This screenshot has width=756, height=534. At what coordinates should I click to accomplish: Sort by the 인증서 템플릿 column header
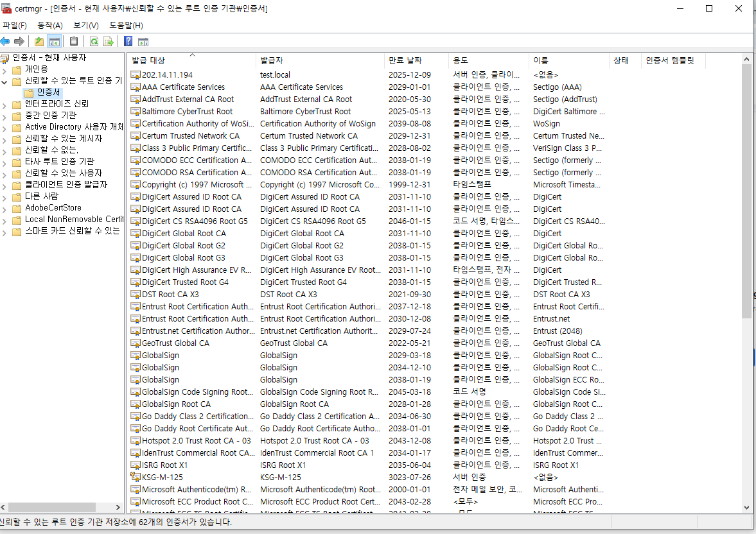(x=674, y=60)
